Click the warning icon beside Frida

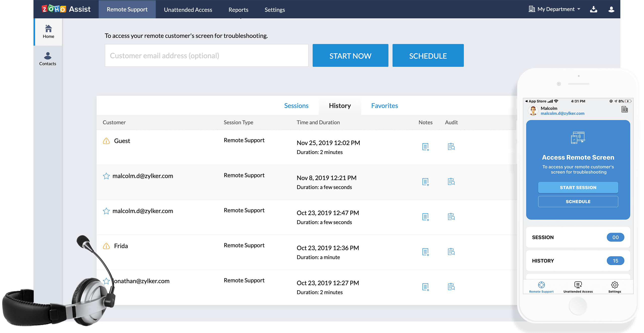106,246
